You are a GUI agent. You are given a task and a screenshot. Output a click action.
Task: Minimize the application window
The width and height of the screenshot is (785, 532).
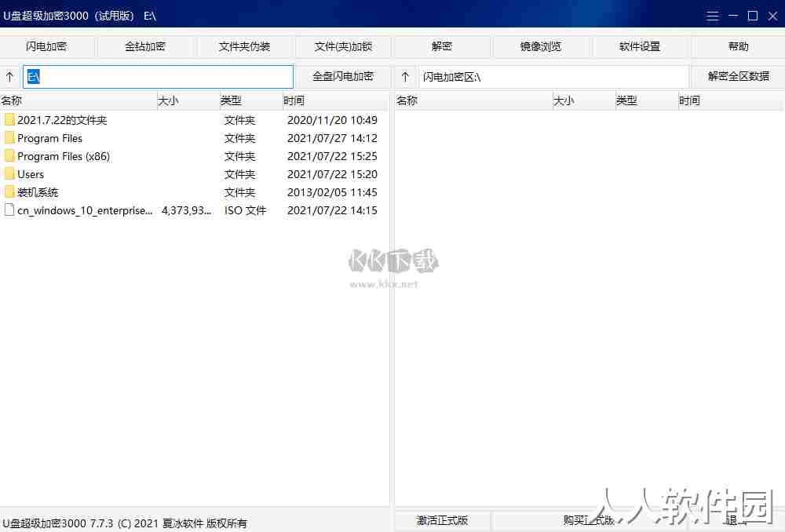click(x=733, y=16)
